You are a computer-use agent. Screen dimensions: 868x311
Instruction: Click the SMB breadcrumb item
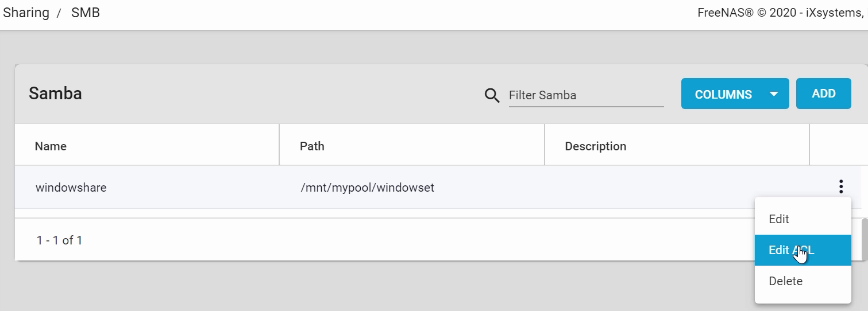click(x=86, y=13)
